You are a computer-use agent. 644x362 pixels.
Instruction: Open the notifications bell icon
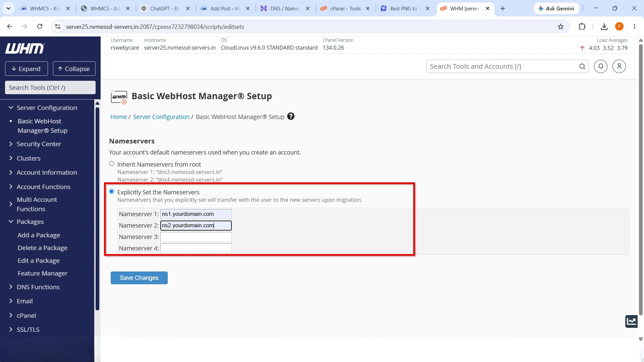pos(601,66)
